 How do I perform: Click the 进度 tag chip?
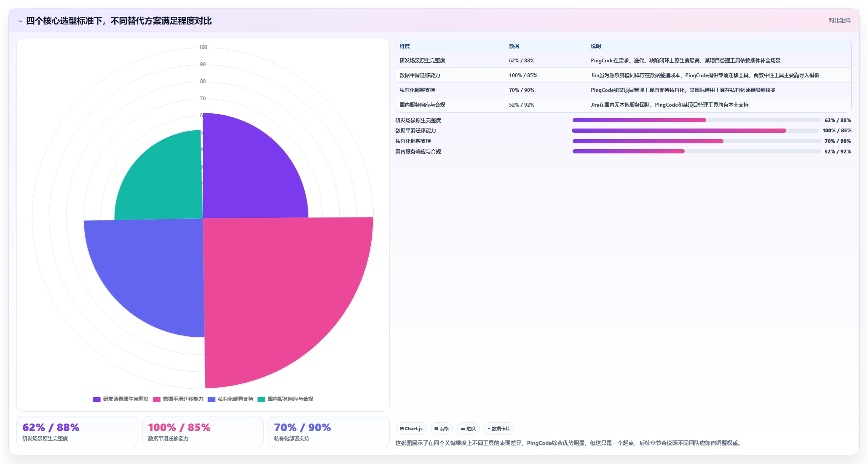[468, 429]
